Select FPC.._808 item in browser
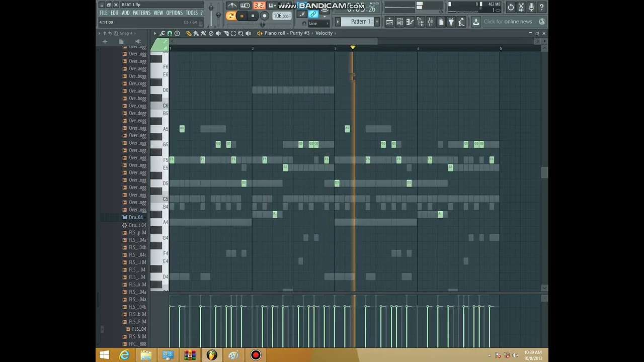The height and width of the screenshot is (362, 644). tap(137, 344)
